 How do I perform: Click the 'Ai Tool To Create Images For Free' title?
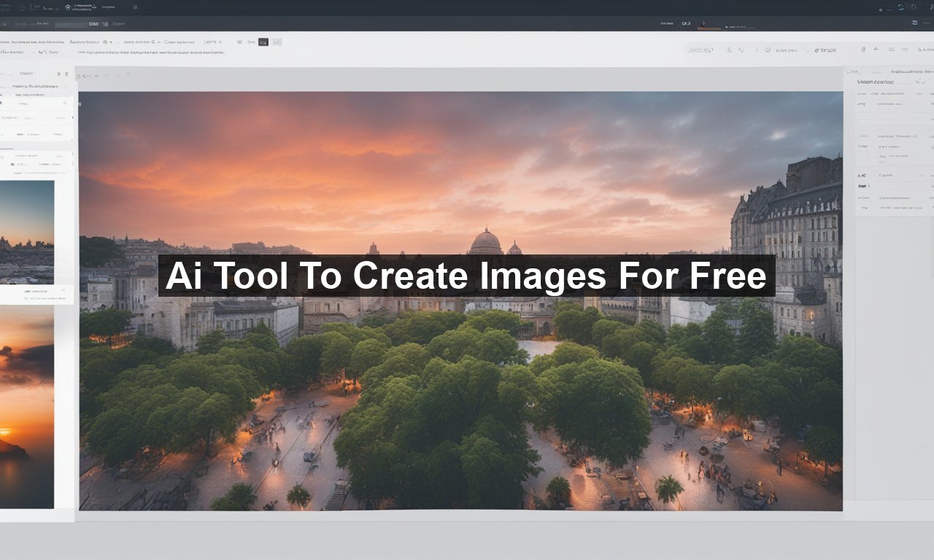click(x=466, y=276)
